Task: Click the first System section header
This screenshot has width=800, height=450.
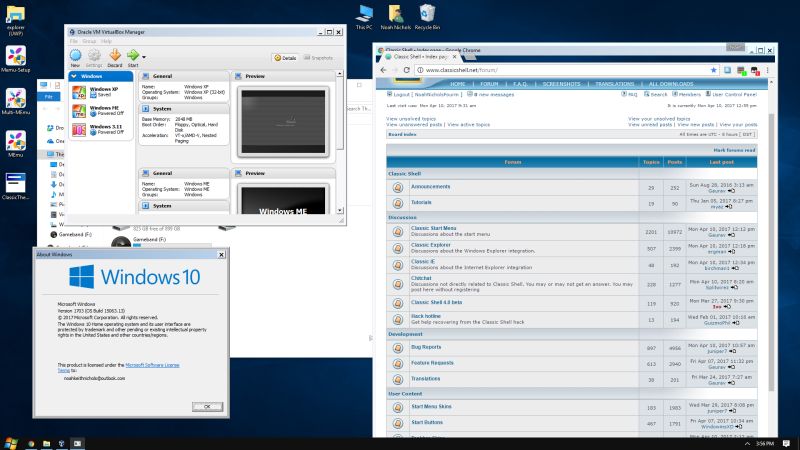Action: pyautogui.click(x=184, y=109)
